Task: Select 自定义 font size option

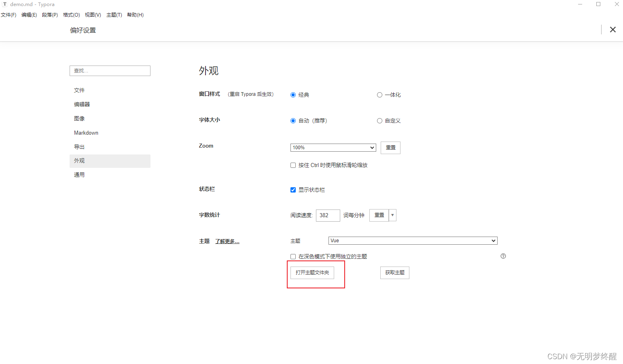Action: 379,121
